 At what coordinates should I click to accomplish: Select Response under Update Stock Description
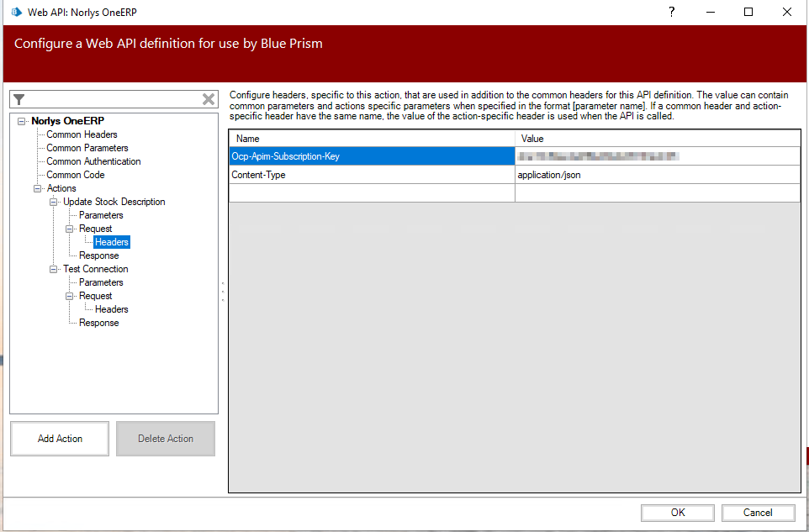point(98,255)
